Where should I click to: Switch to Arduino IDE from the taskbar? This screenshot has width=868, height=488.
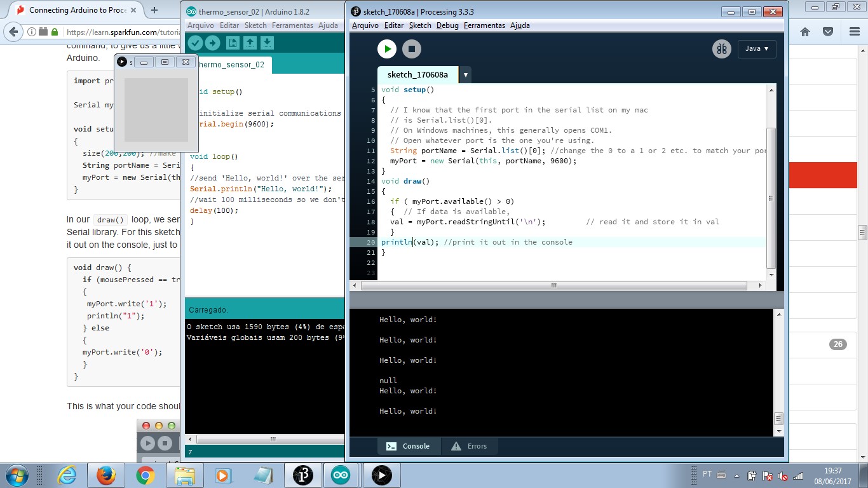(x=341, y=475)
